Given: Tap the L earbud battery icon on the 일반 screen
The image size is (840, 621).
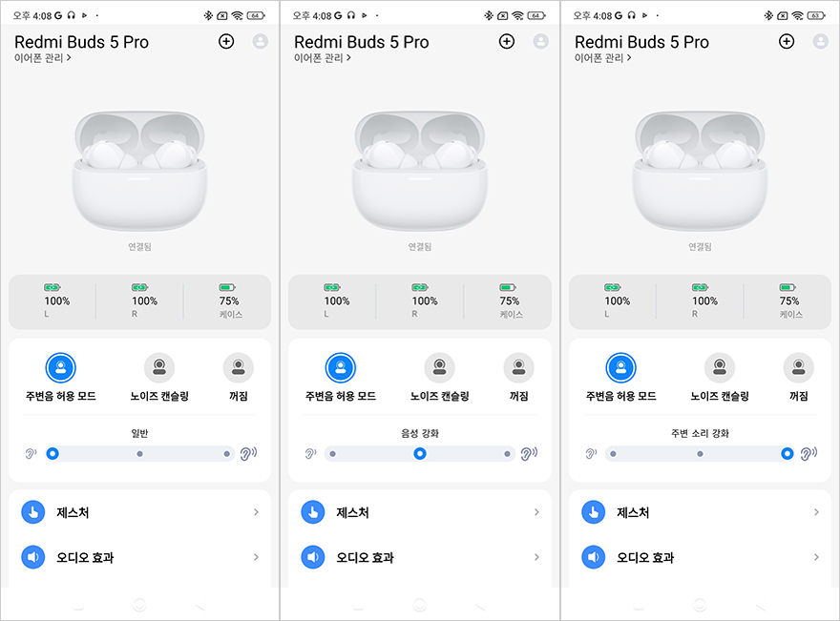Looking at the screenshot, I should point(52,287).
